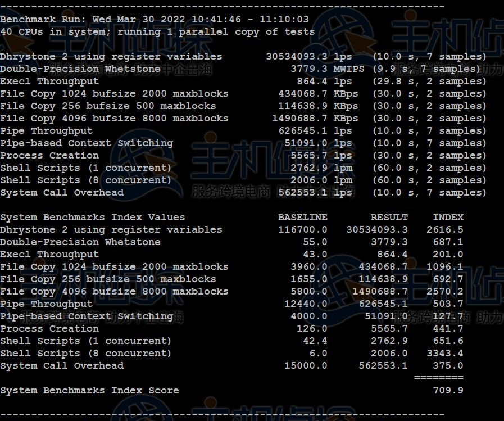Click the '2762.9 lpm' Shell Scripts value
This screenshot has height=421, width=504.
tap(321, 168)
